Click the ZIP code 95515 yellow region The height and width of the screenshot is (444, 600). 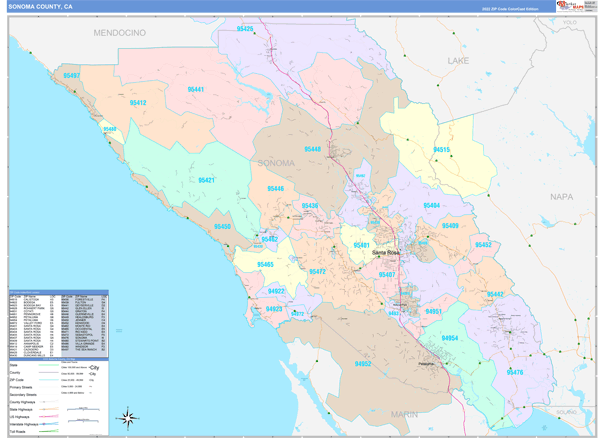click(x=441, y=150)
